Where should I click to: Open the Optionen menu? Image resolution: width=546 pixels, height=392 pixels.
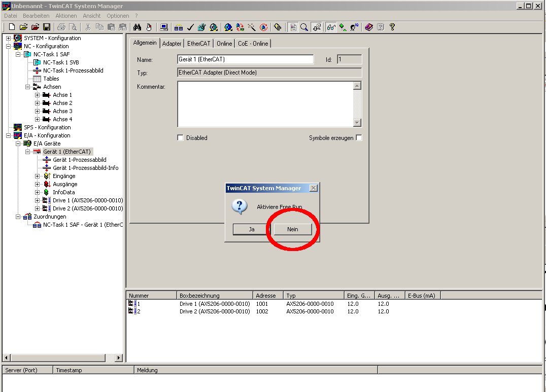118,16
